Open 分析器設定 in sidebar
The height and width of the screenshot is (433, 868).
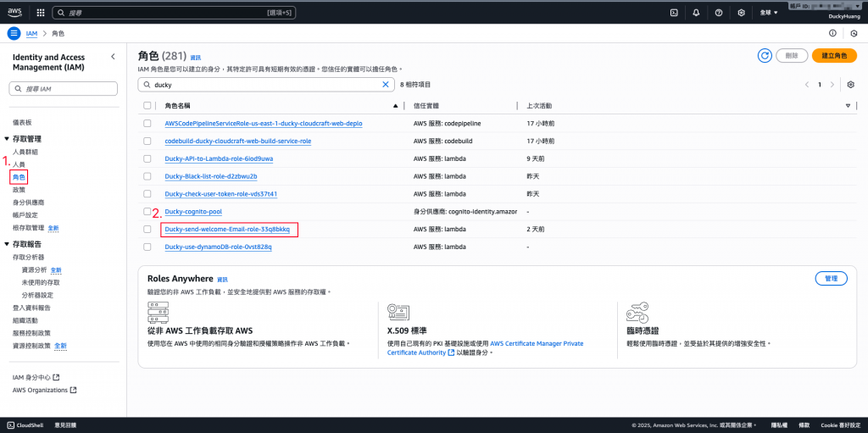click(37, 295)
